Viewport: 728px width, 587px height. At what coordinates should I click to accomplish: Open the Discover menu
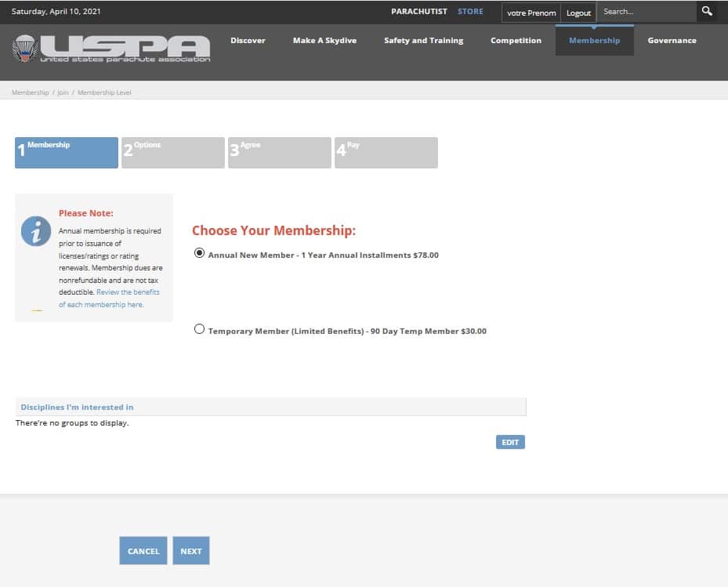click(248, 41)
